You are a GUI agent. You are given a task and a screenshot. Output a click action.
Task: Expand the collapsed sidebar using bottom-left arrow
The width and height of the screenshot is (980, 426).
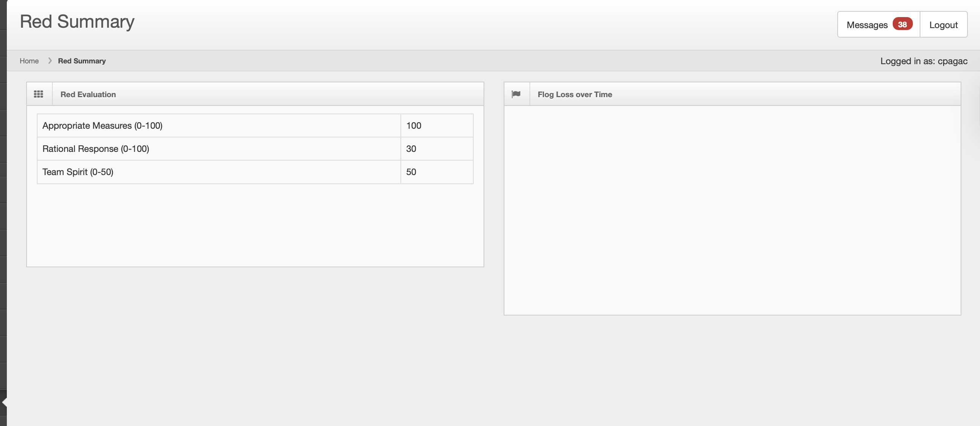(4, 402)
